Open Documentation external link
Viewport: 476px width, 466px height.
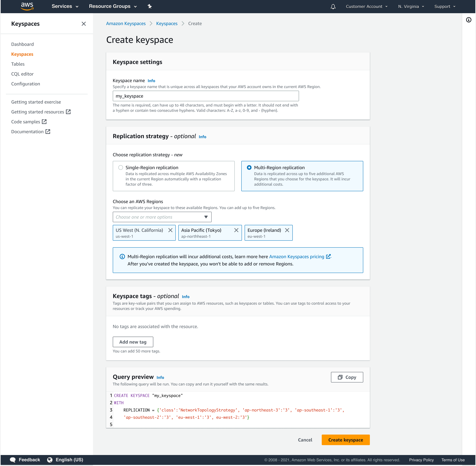31,132
